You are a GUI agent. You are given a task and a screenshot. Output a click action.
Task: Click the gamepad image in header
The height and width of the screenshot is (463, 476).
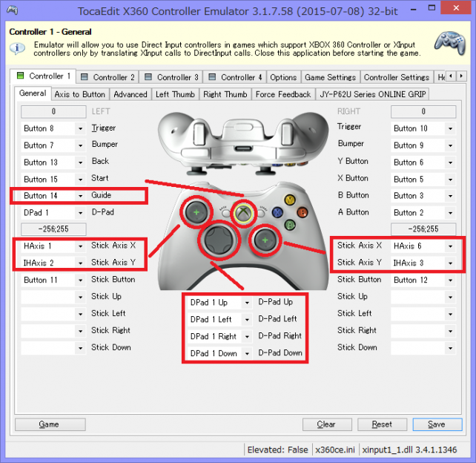click(x=450, y=43)
